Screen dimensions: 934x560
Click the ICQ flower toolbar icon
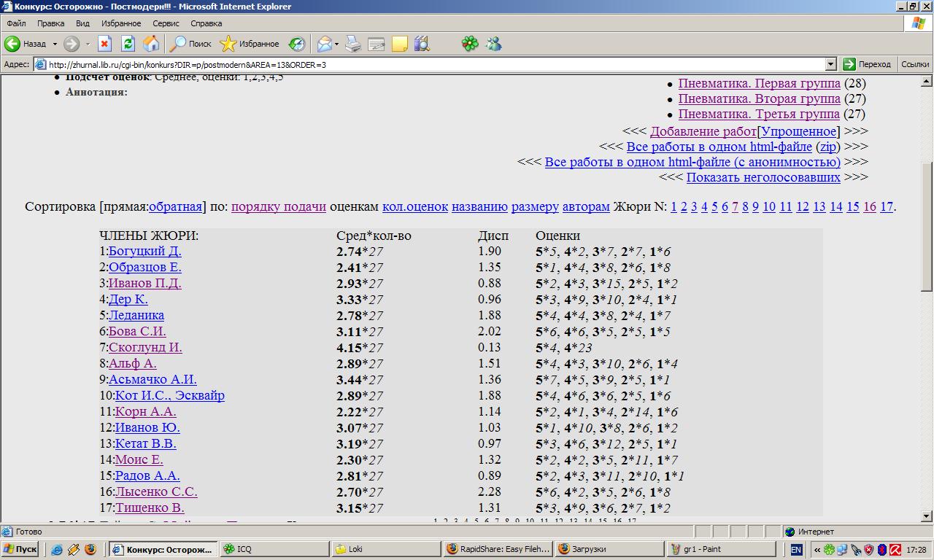[x=470, y=44]
